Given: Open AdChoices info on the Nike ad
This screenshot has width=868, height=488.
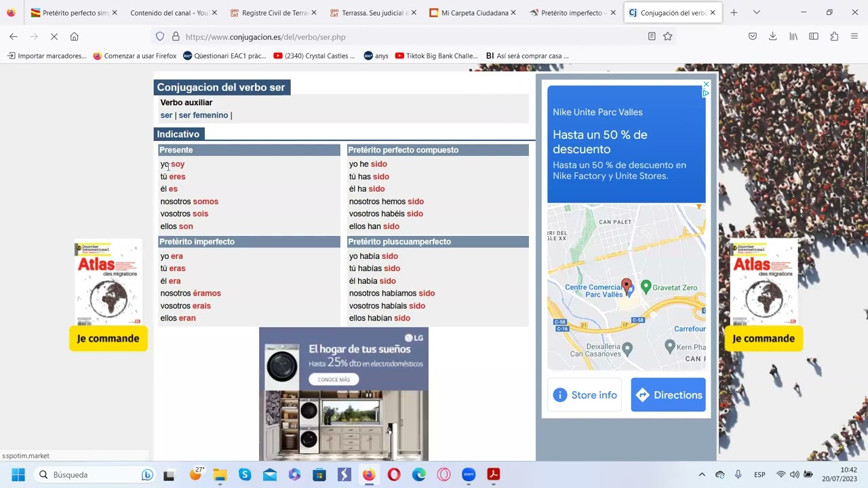Looking at the screenshot, I should (706, 94).
